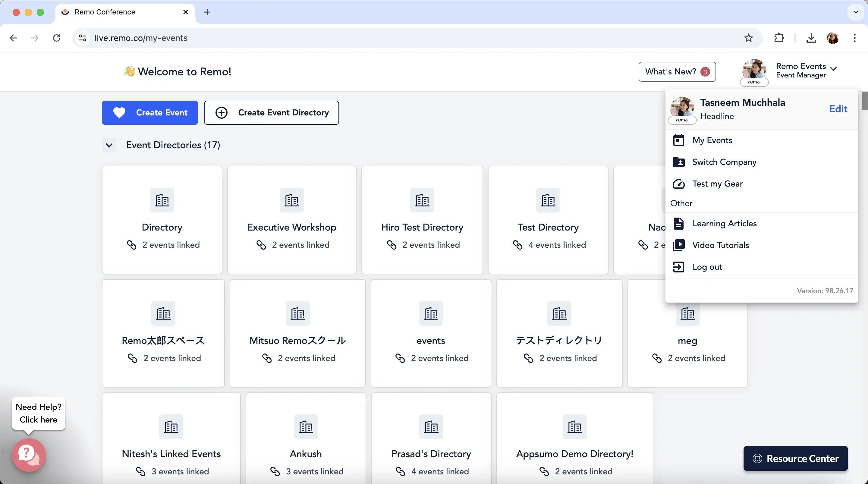Click the building icon of events card
868x484 pixels.
pyautogui.click(x=431, y=313)
